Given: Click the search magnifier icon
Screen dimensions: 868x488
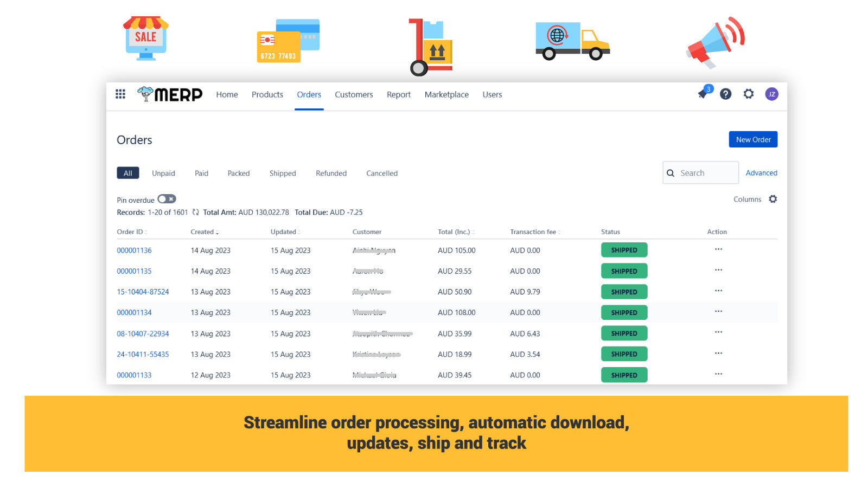Looking at the screenshot, I should point(672,172).
